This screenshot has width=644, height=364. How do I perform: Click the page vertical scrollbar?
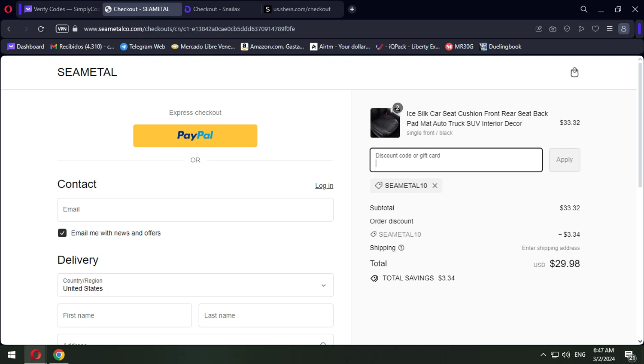point(640,125)
